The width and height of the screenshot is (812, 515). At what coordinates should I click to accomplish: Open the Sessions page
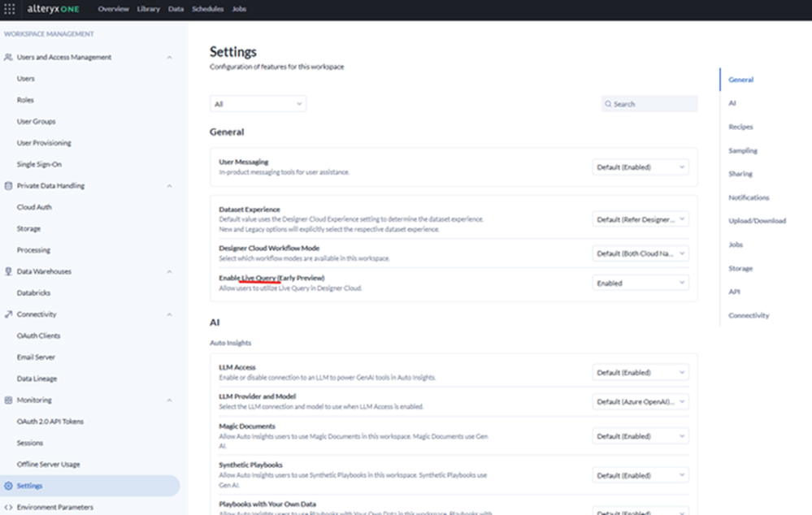[29, 443]
